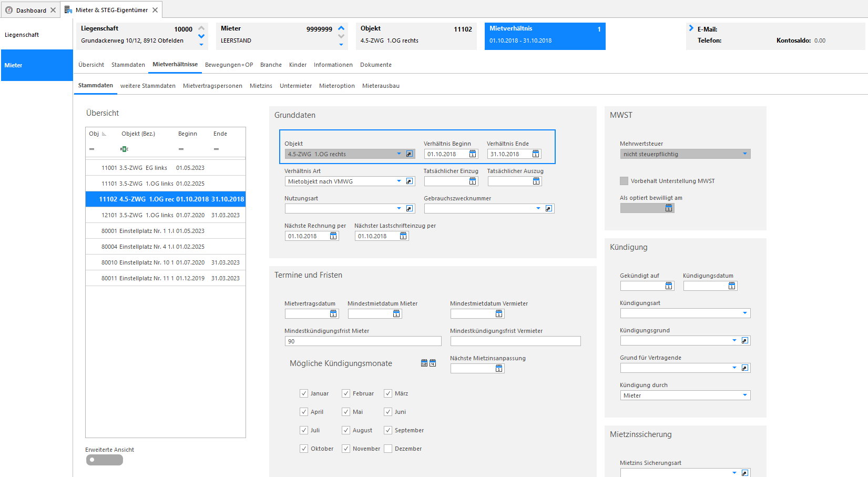Uncheck the August checkbox
This screenshot has height=477, width=868.
[346, 430]
